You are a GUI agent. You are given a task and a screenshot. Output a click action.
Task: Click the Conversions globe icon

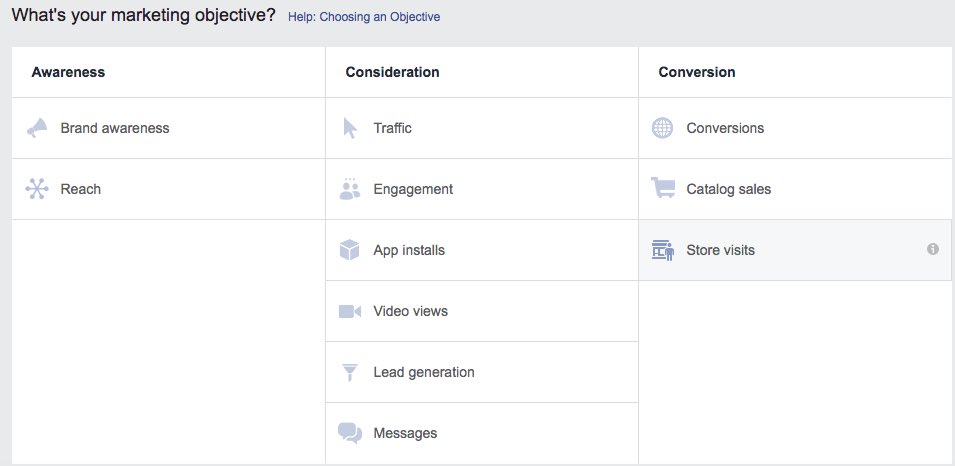coord(662,128)
